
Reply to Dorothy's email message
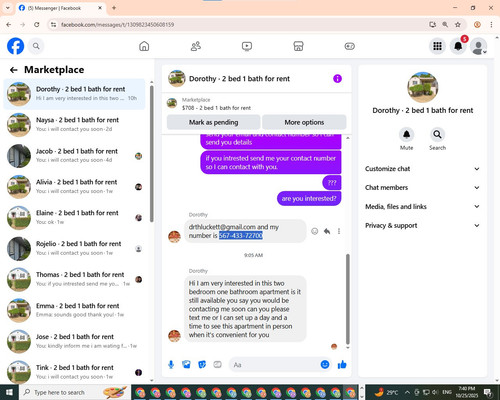click(x=327, y=231)
